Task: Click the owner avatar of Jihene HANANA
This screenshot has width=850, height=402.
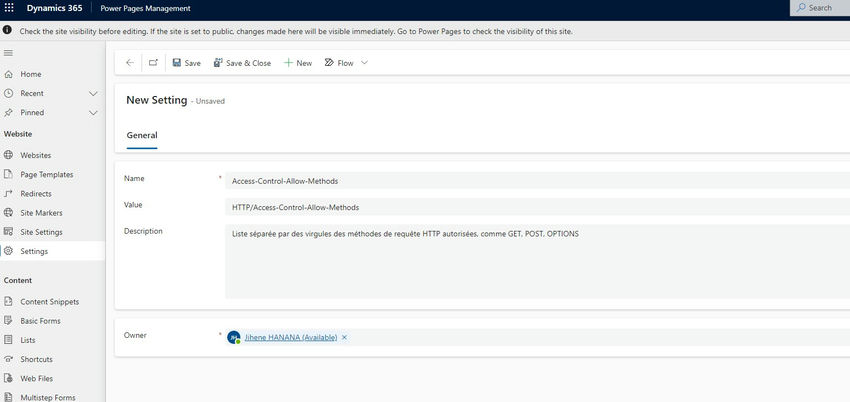Action: [234, 338]
